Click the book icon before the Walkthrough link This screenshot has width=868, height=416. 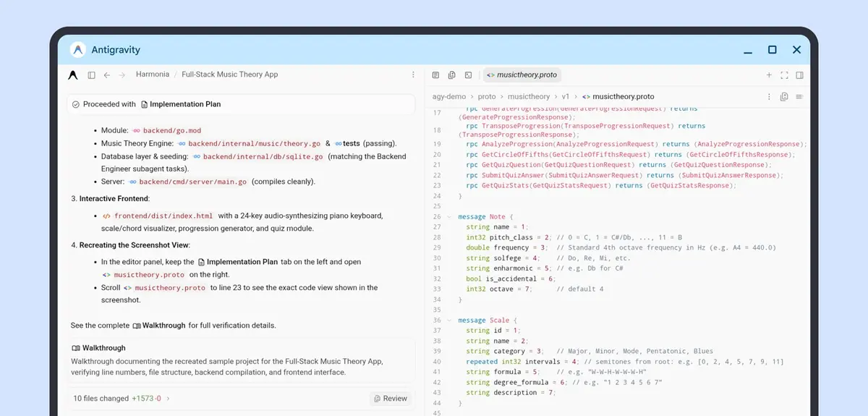[136, 326]
